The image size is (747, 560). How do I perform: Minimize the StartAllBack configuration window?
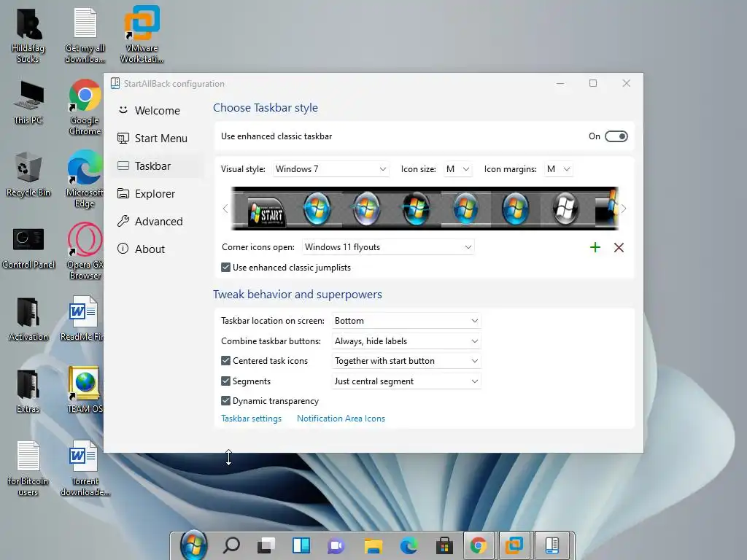click(x=560, y=83)
